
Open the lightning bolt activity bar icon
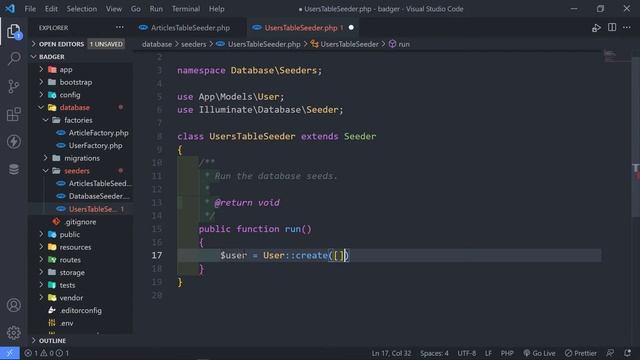[14, 142]
